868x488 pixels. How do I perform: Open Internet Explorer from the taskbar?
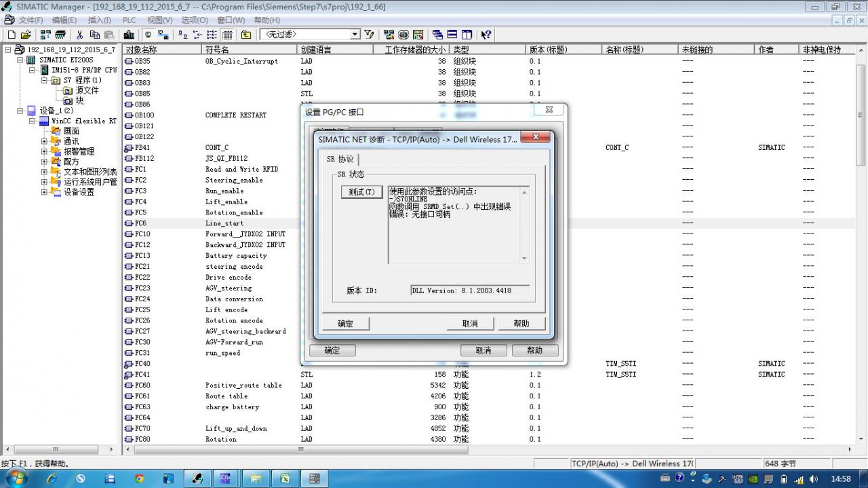click(x=52, y=478)
